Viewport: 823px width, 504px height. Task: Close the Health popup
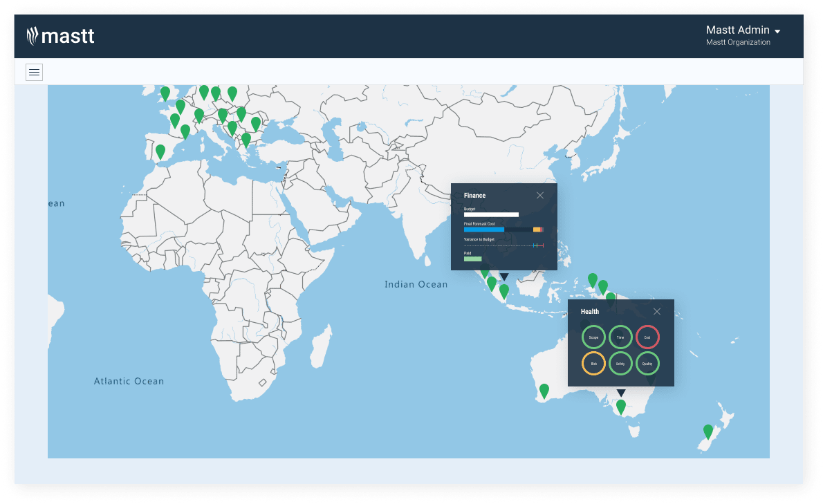click(x=656, y=312)
